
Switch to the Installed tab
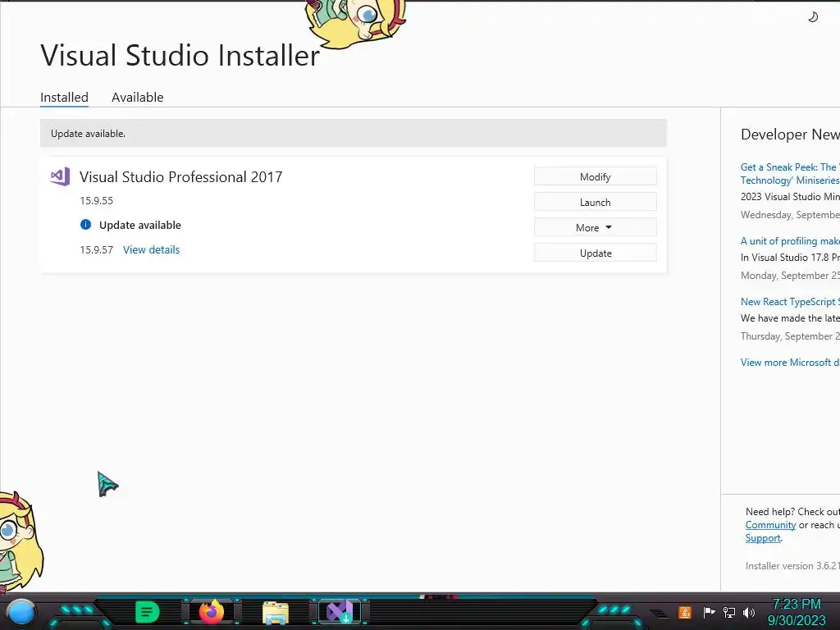[x=64, y=97]
